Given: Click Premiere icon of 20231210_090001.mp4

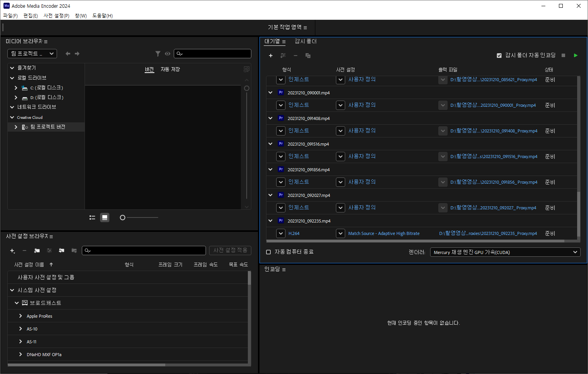Looking at the screenshot, I should 281,92.
